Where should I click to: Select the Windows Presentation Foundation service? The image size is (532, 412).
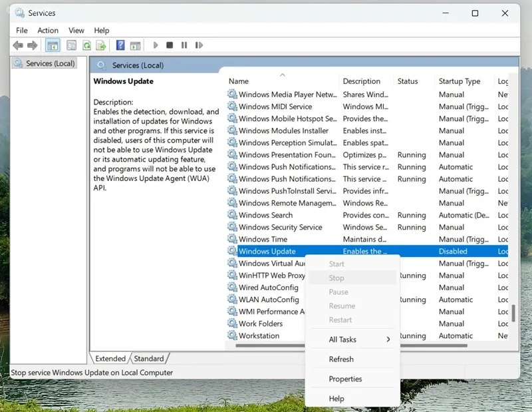click(368, 154)
